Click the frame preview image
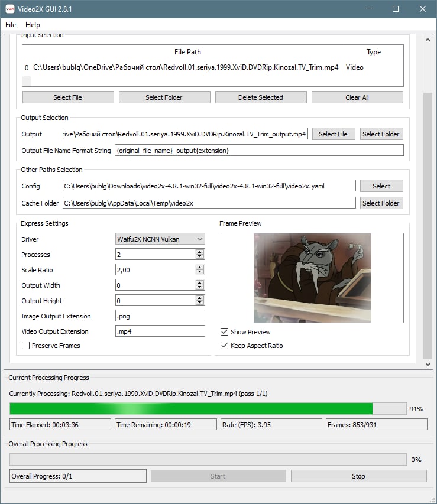 (312, 278)
